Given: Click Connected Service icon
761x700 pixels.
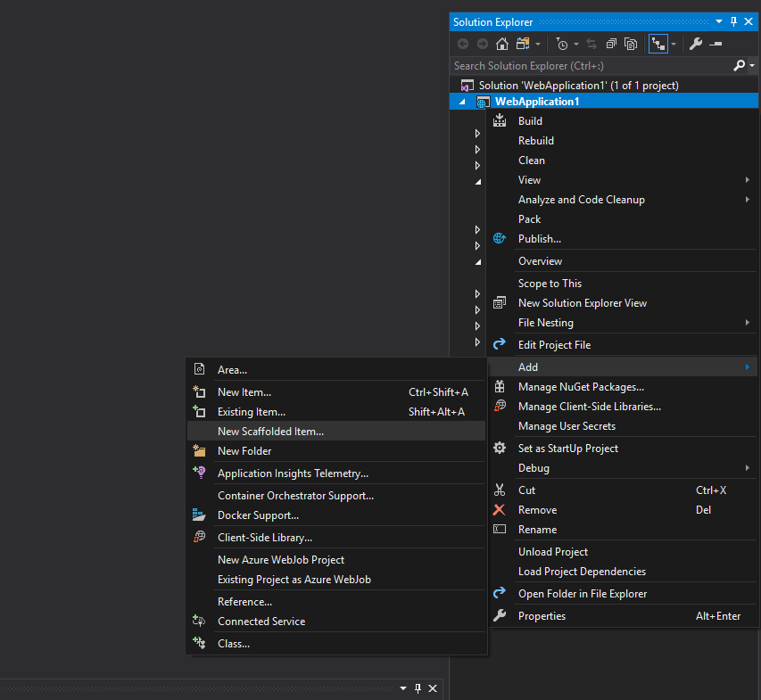Looking at the screenshot, I should point(199,621).
